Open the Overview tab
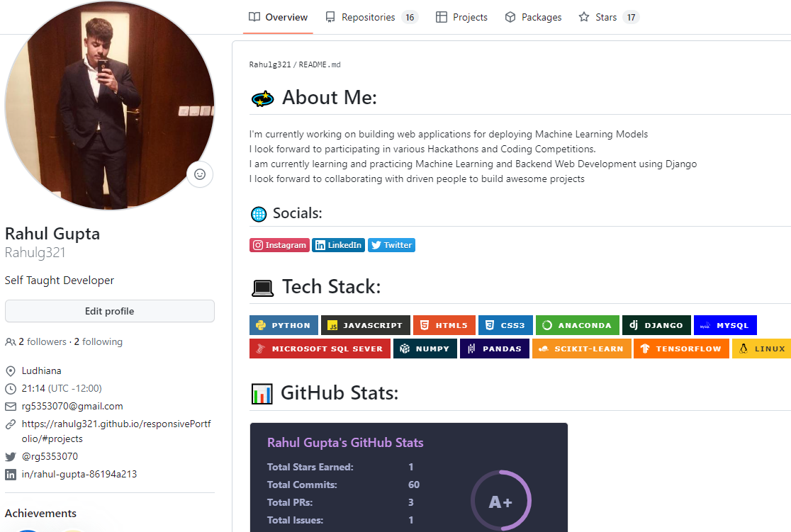Screen dimensions: 791x532 (x=278, y=17)
